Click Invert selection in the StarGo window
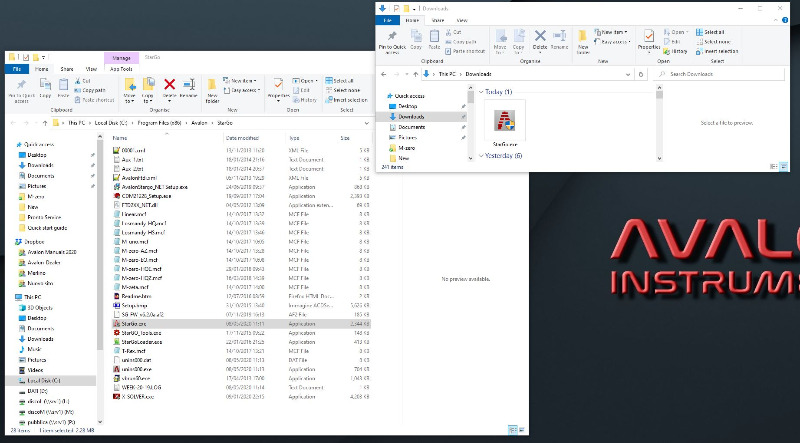This screenshot has height=443, width=800. tap(346, 100)
